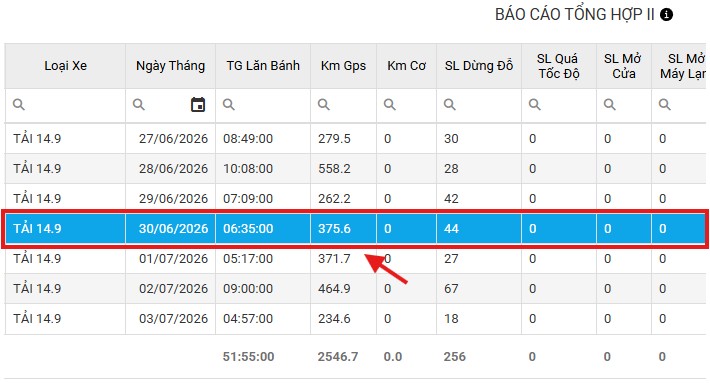Click search icon under Km Gps column

click(323, 105)
